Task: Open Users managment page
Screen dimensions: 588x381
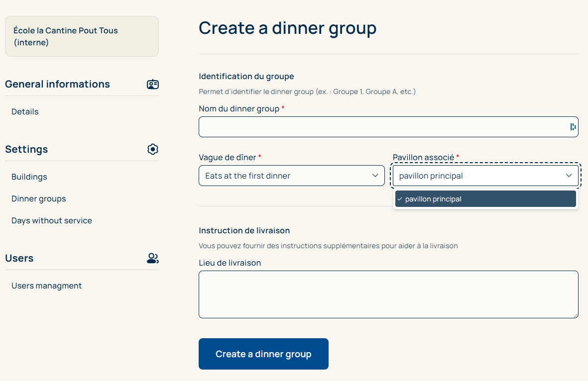Action: coord(46,286)
